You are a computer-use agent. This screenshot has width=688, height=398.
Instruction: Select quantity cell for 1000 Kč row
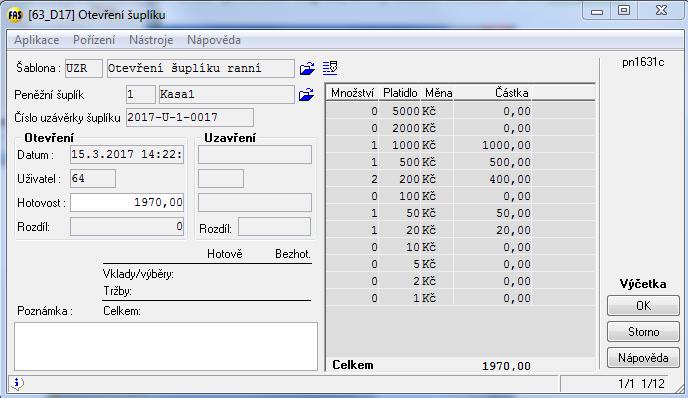[352, 145]
